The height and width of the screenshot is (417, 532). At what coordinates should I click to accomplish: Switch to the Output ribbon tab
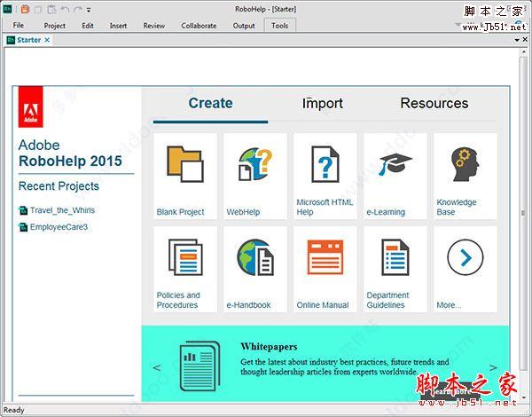pos(244,26)
